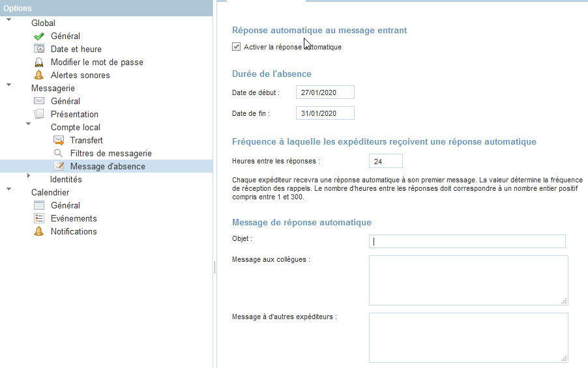588x368 pixels.
Task: Click the Evénements list icon
Action: pyautogui.click(x=39, y=219)
